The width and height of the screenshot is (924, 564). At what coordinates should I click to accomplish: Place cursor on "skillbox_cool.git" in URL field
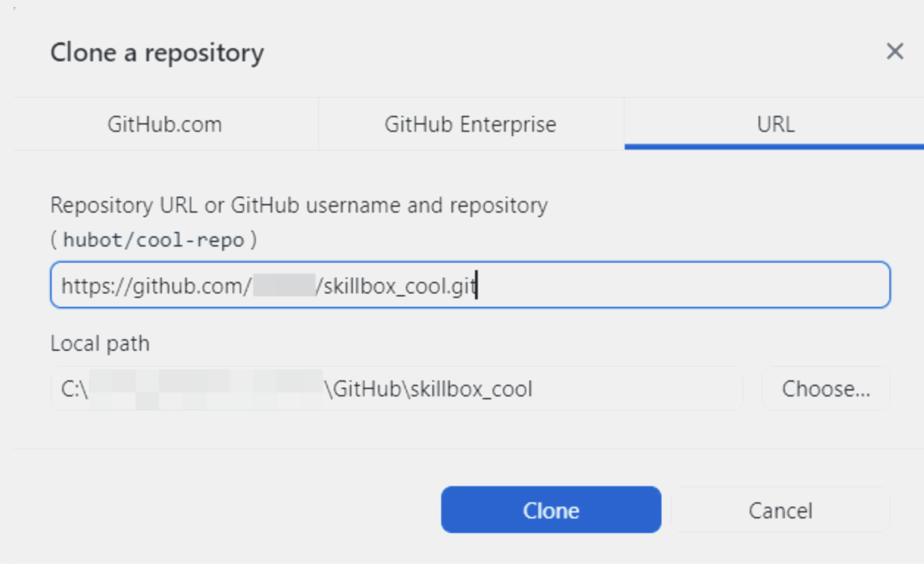[x=399, y=286]
